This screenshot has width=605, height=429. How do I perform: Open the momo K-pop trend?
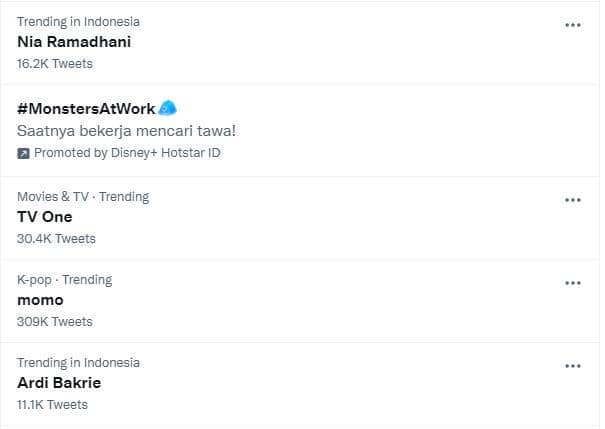pyautogui.click(x=40, y=300)
